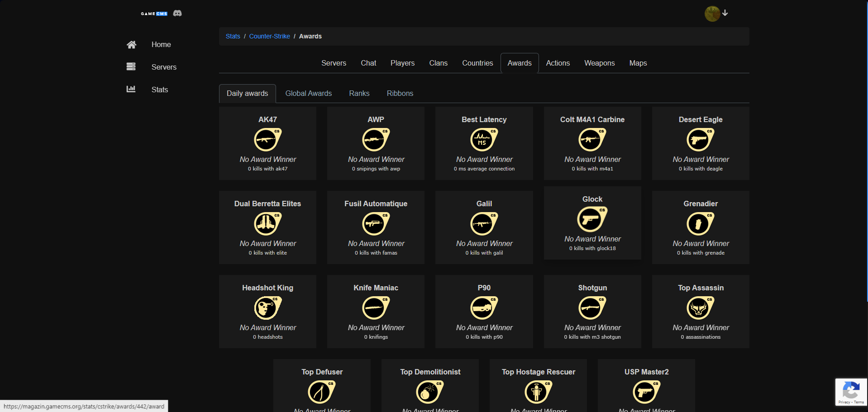Select the Awards tab
The height and width of the screenshot is (412, 868).
(520, 63)
